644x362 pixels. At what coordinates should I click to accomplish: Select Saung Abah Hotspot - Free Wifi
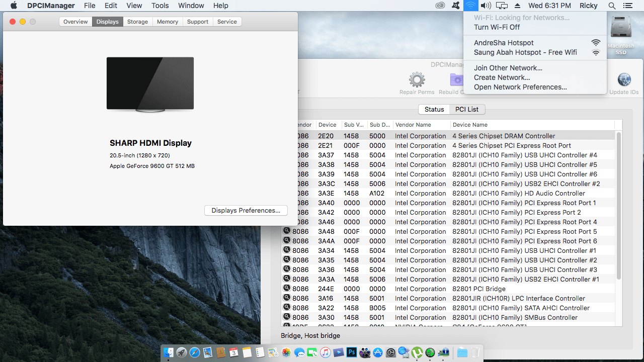click(535, 52)
